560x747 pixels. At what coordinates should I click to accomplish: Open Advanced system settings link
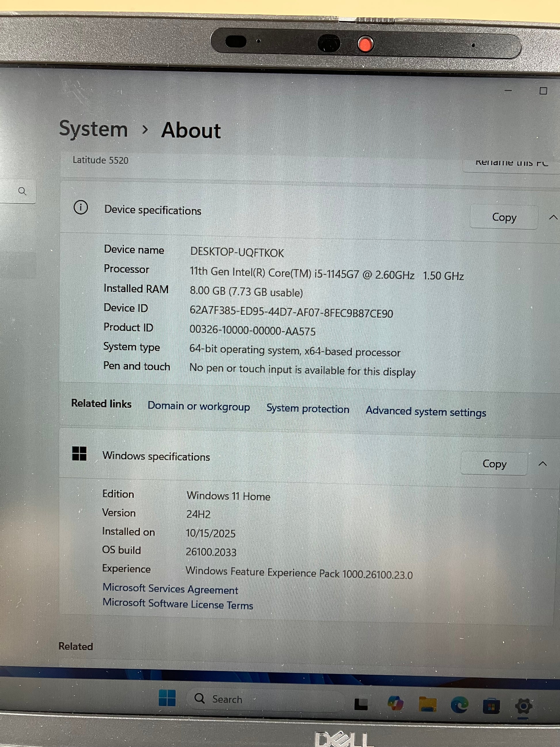coord(426,412)
